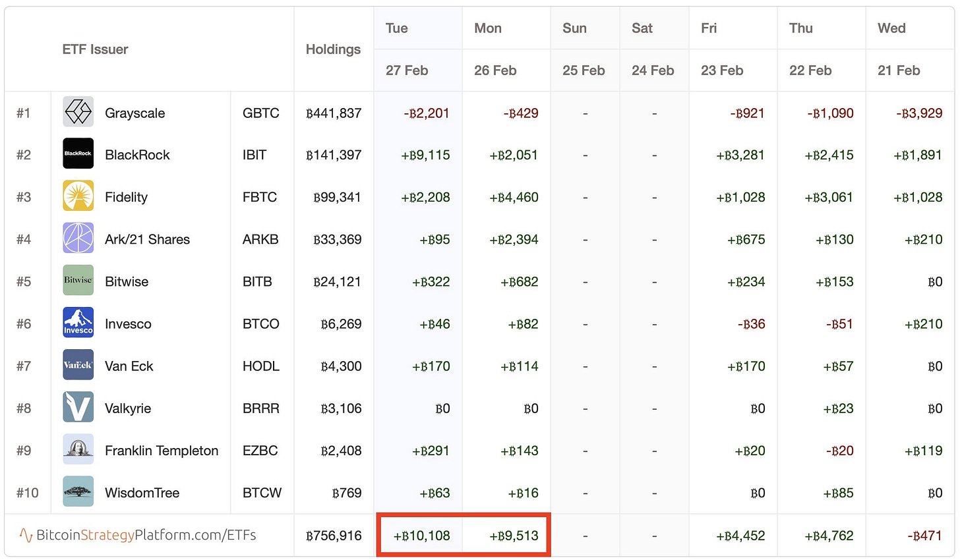960x560 pixels.
Task: Select the 22 Feb date header
Action: tap(810, 70)
